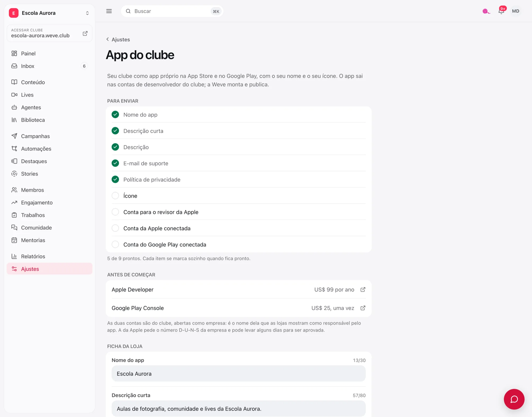
Task: Toggle the Ícone checklist circle
Action: point(115,196)
